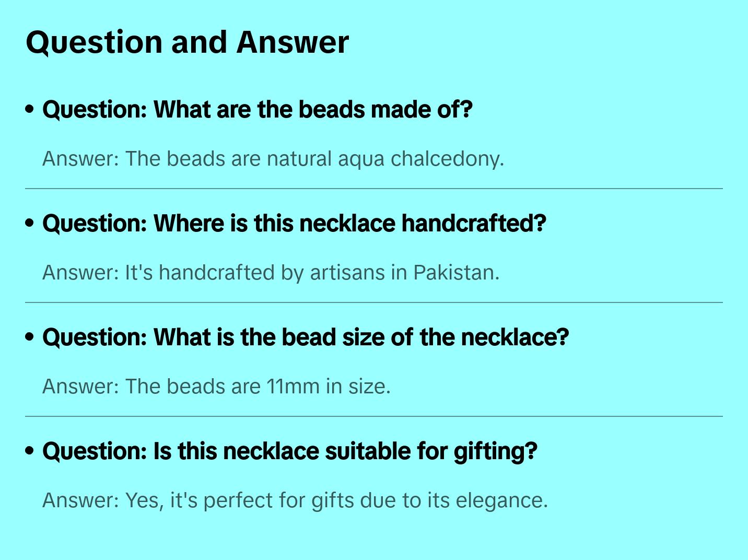Click the word "chalcedony" in the first answer
The image size is (748, 560).
[x=447, y=159]
